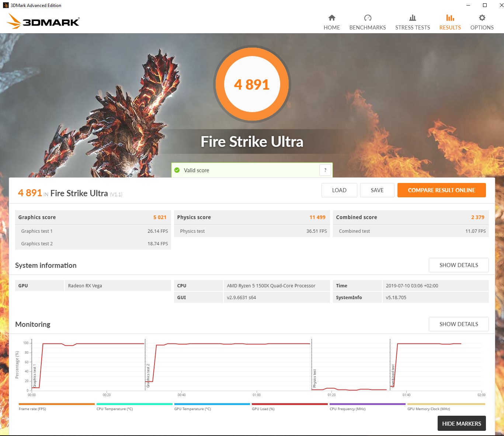Click the Valid score label
The width and height of the screenshot is (504, 436).
click(197, 170)
